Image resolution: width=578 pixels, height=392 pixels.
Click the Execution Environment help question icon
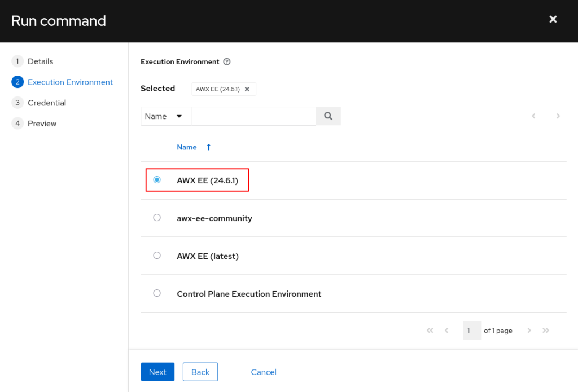(227, 62)
